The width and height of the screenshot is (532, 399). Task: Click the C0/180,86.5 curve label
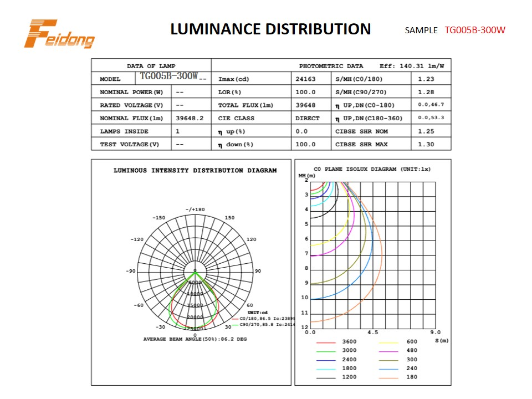click(258, 319)
